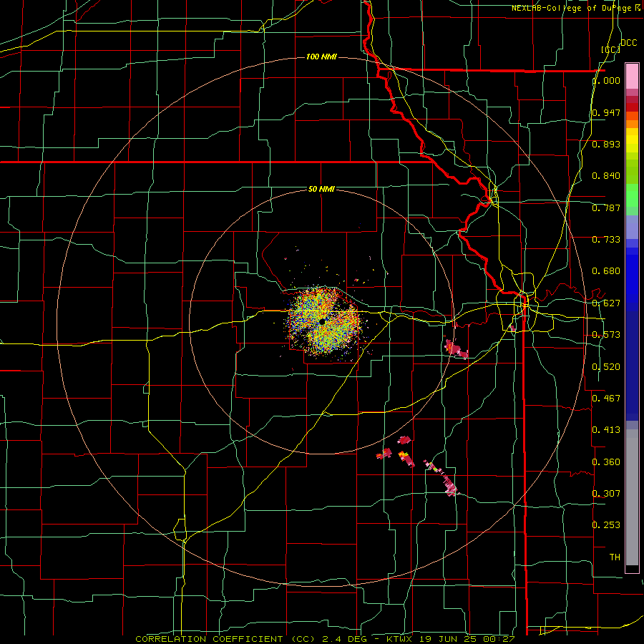644x644 pixels.
Task: Click the 0.733 scale value
Action: pyautogui.click(x=606, y=240)
